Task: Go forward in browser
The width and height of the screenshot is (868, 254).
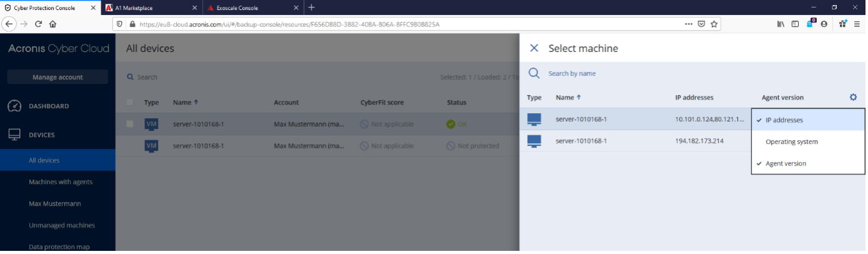Action: 24,24
